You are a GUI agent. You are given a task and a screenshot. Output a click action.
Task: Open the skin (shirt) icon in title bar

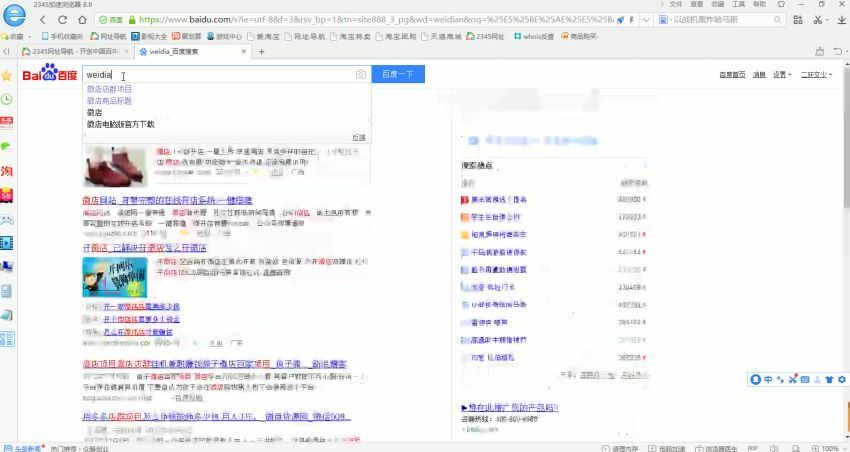[x=781, y=4]
